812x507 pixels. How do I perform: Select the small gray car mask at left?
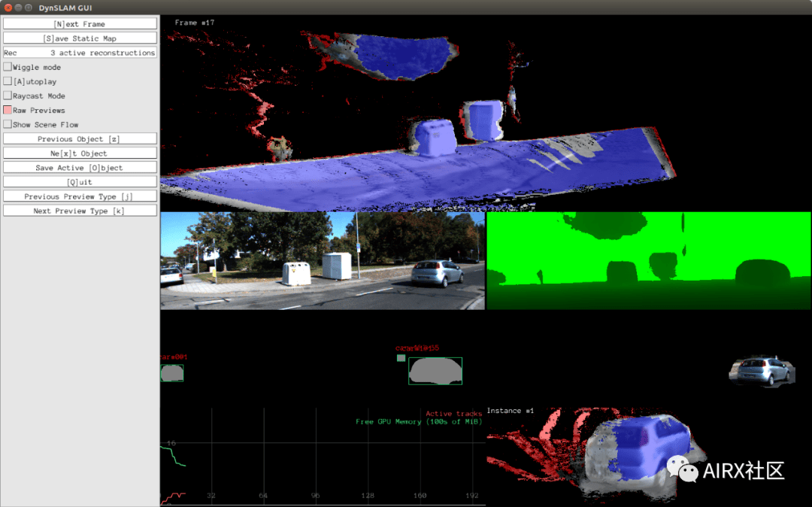172,373
